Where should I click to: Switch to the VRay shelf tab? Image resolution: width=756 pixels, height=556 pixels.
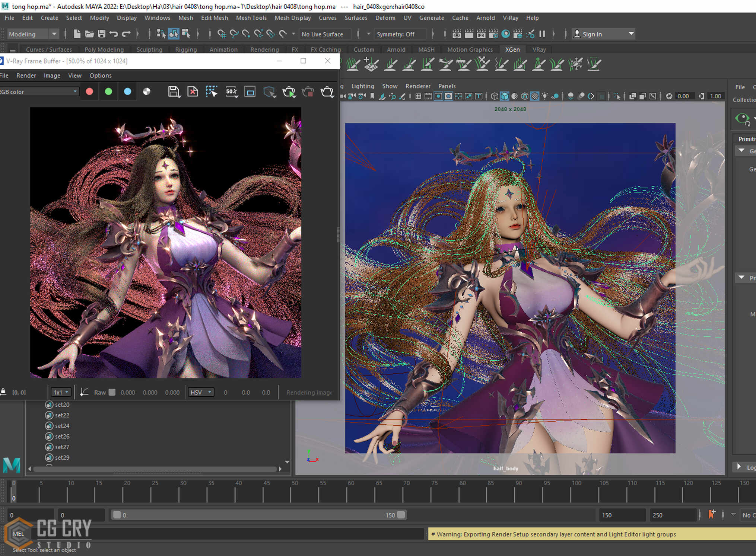coord(539,49)
